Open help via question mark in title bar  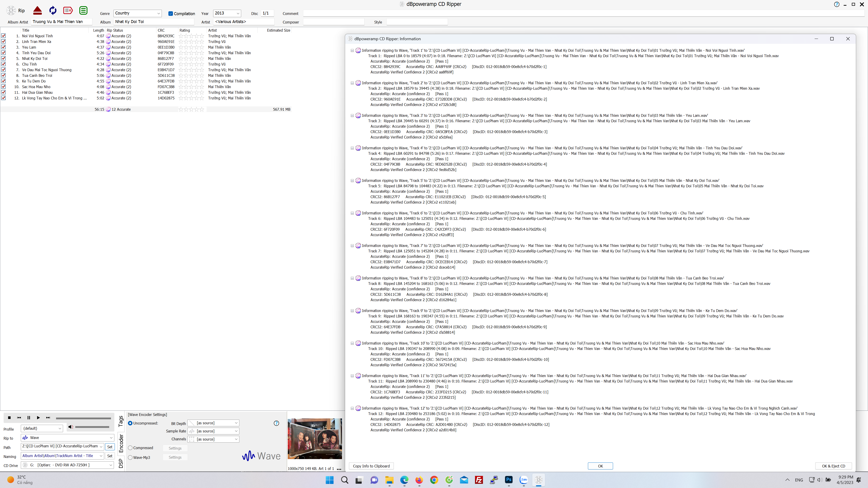click(837, 4)
